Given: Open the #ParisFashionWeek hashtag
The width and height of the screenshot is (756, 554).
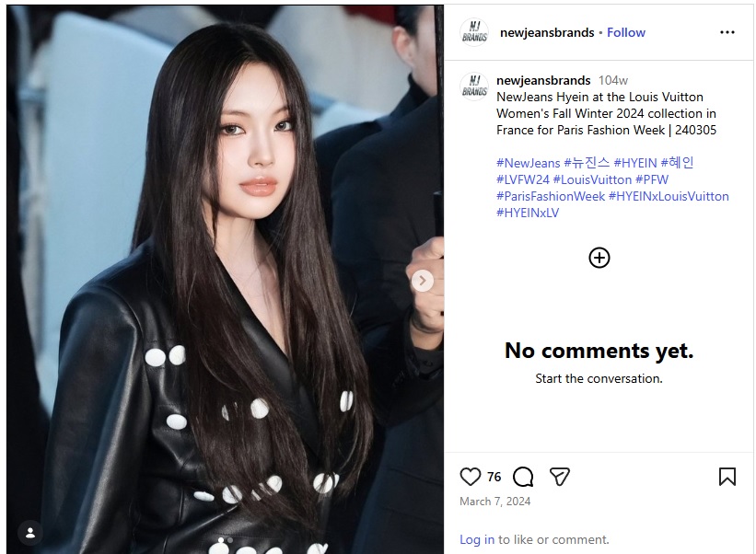Looking at the screenshot, I should (x=551, y=196).
